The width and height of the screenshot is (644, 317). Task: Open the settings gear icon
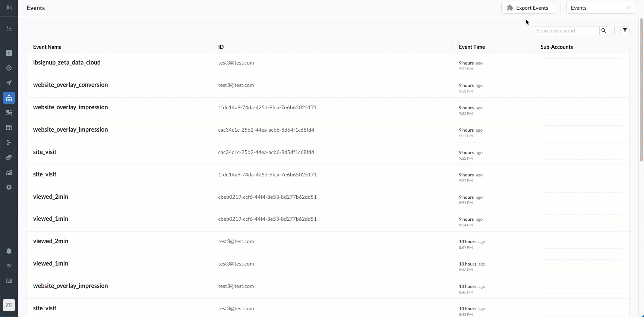tap(9, 187)
